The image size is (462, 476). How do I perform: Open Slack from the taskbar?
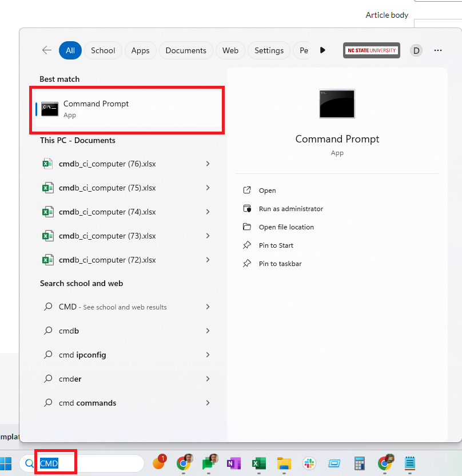309,463
